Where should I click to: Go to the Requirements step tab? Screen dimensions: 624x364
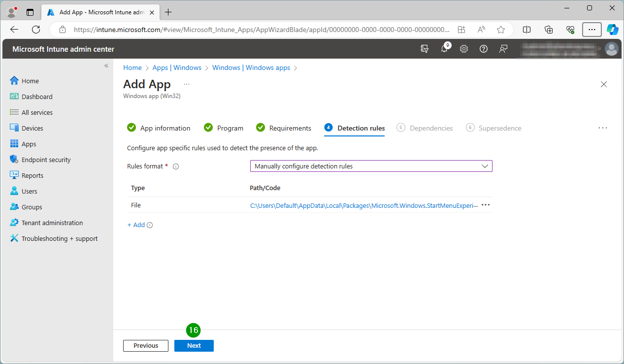[x=284, y=128]
